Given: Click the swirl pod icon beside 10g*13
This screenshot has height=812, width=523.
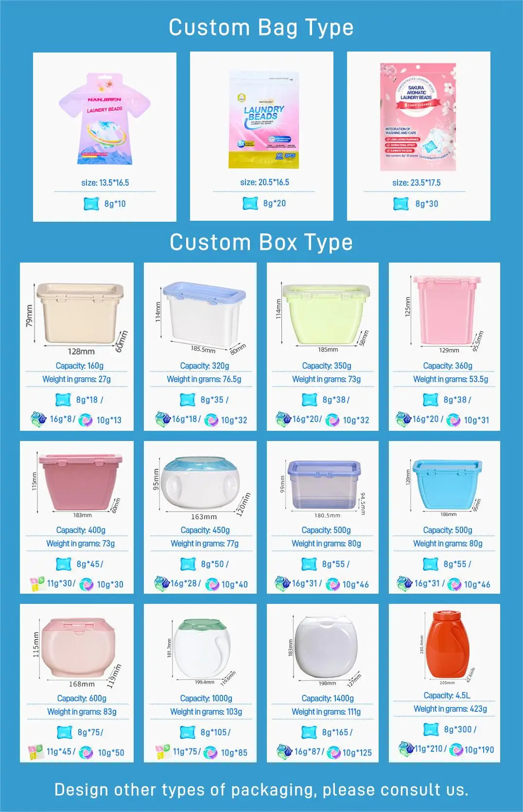Looking at the screenshot, I should point(85,420).
